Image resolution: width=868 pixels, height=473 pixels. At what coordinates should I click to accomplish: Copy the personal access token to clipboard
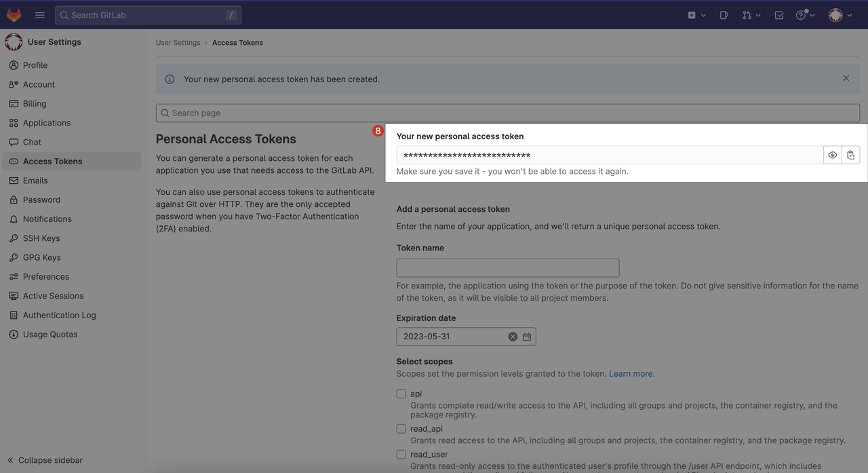851,155
